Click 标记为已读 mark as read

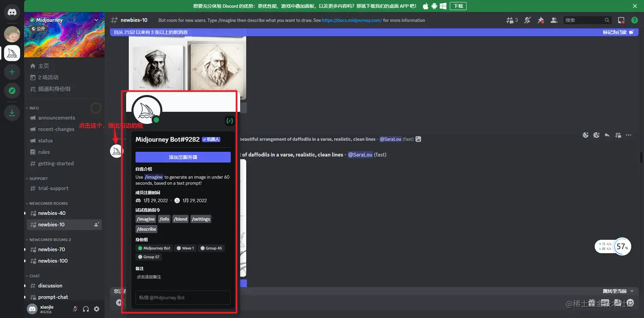(618, 32)
